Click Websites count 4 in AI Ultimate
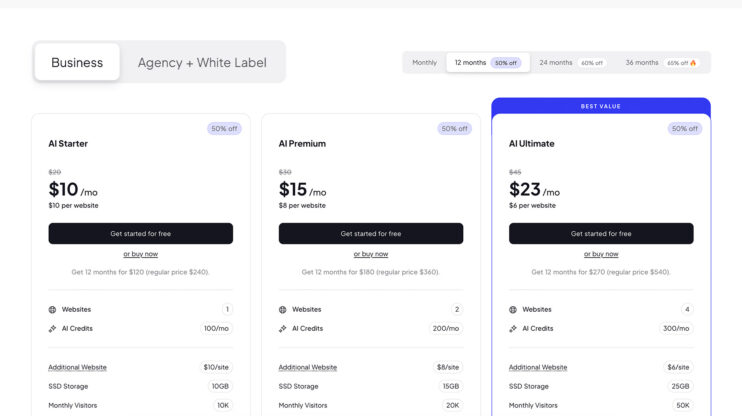 [687, 310]
